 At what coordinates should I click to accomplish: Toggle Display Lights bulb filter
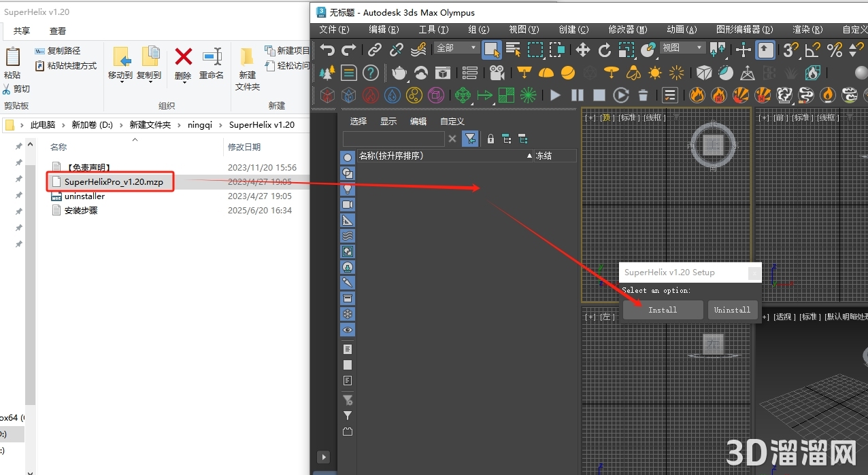(x=348, y=189)
